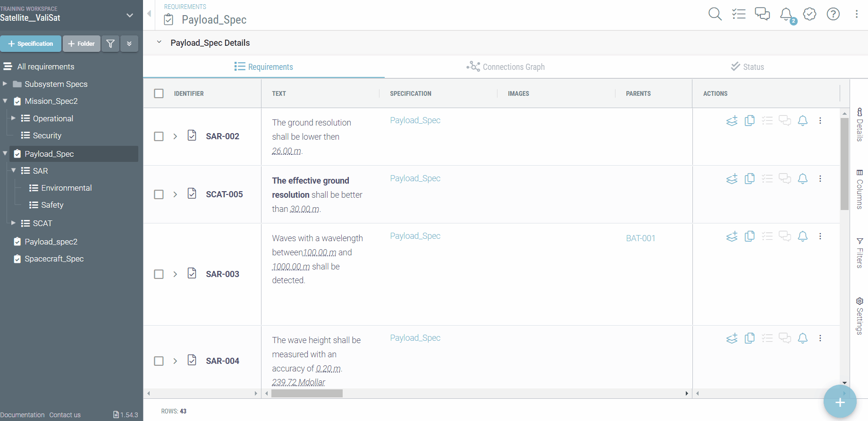Switch to the Connections Graph tab
Viewport: 868px width, 421px height.
(506, 67)
